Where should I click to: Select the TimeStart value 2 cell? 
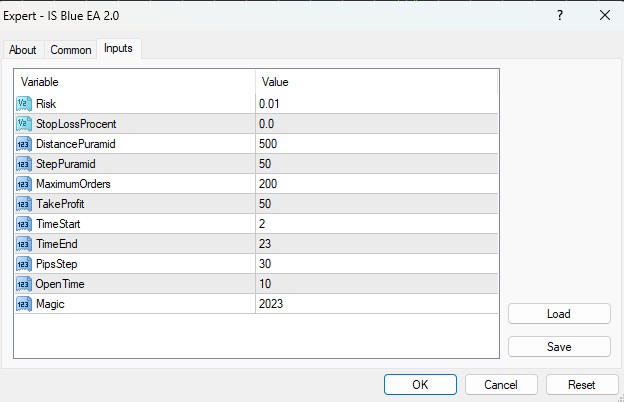click(376, 224)
